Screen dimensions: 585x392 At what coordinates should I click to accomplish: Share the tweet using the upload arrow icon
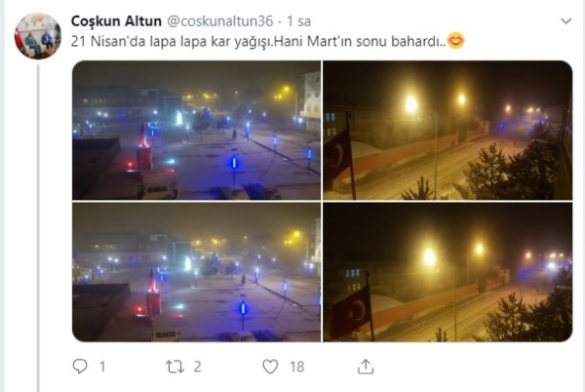[x=366, y=367]
